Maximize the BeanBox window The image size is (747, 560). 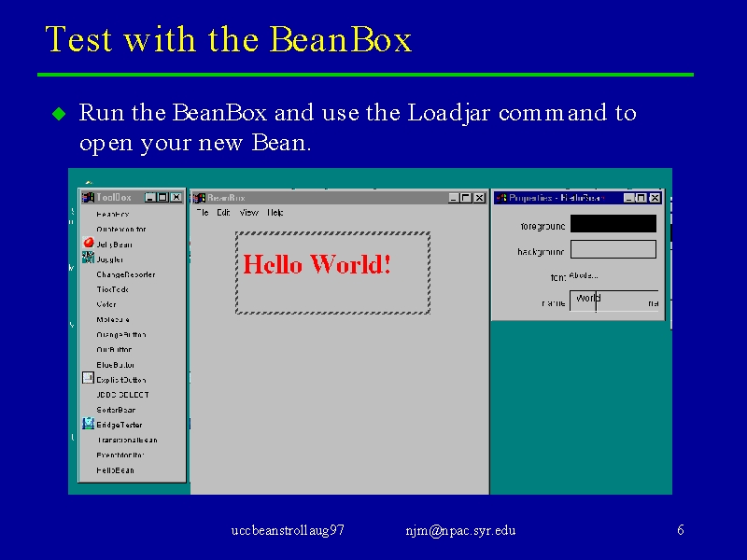[466, 198]
